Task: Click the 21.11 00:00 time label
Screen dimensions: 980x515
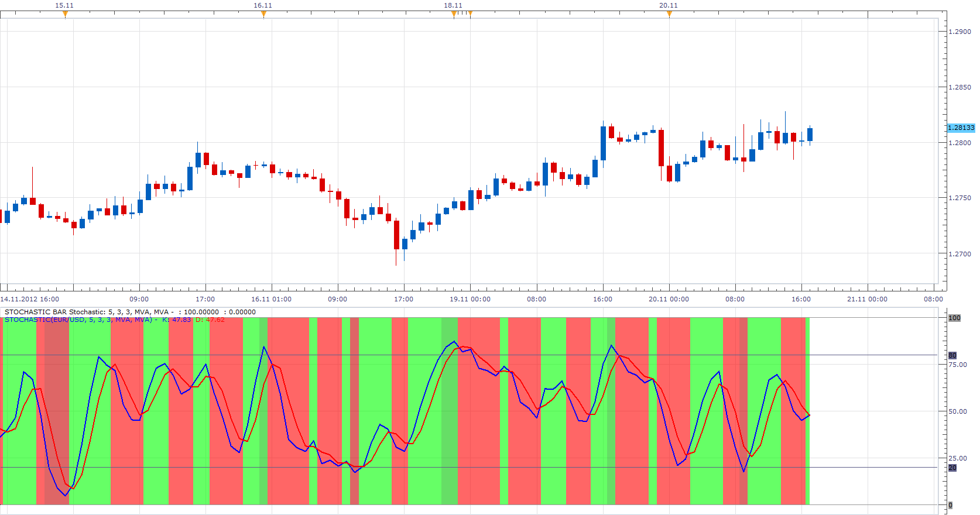Action: click(867, 299)
